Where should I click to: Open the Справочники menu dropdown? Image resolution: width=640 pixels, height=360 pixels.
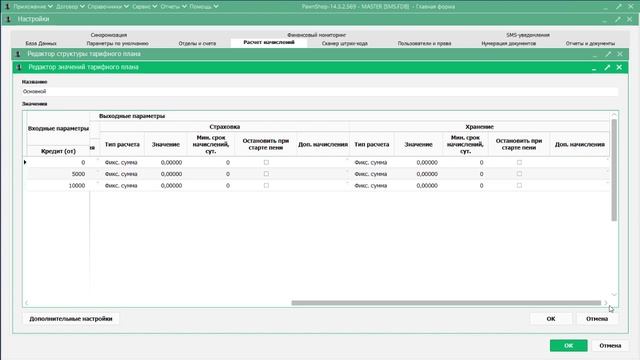coord(108,7)
